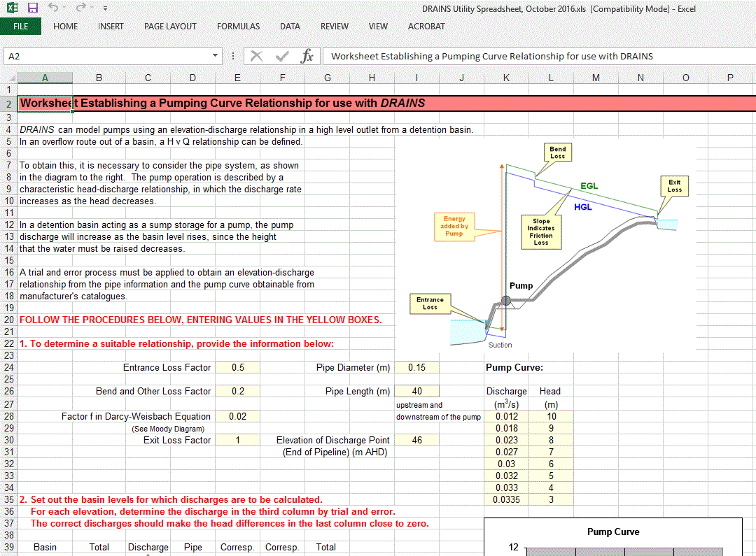This screenshot has width=756, height=556.
Task: Select discharge cell 0.012
Action: (506, 416)
